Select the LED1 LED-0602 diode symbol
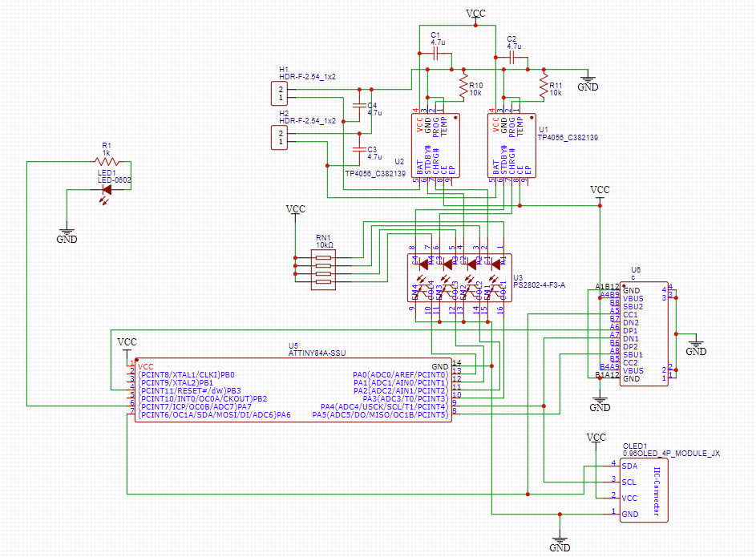The height and width of the screenshot is (557, 756). tap(107, 190)
